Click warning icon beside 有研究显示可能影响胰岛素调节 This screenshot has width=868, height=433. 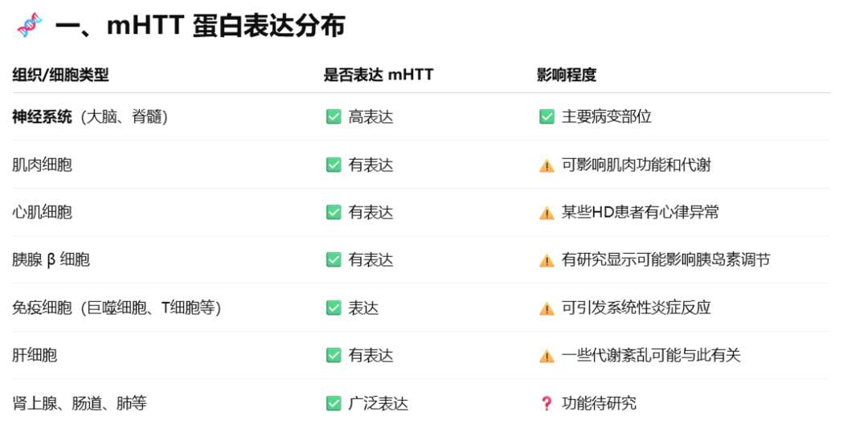(x=547, y=260)
